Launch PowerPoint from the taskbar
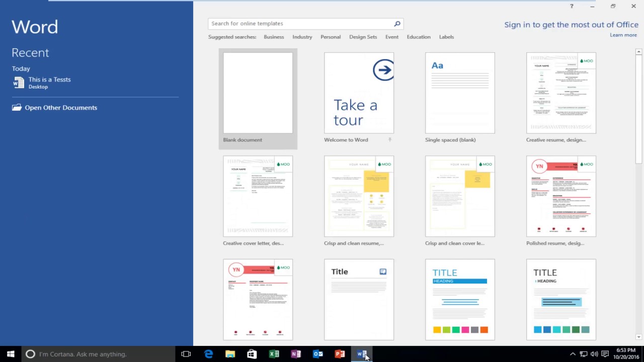This screenshot has height=362, width=644. pos(340,354)
